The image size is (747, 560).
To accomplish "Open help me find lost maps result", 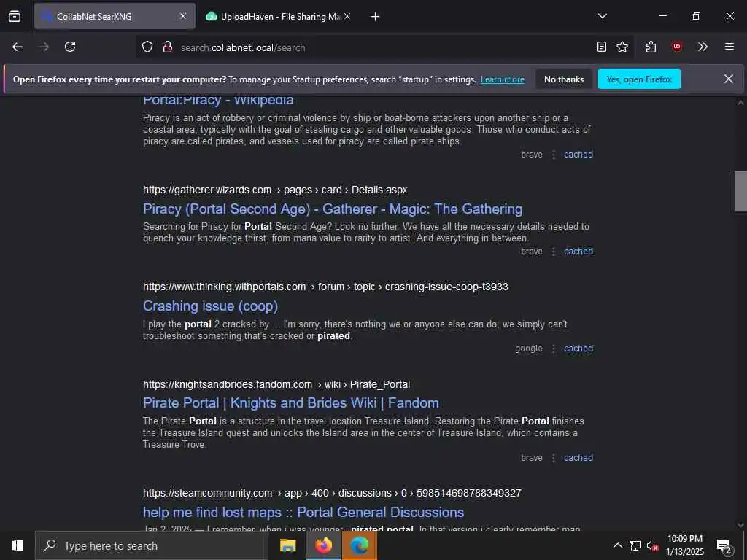I will [x=303, y=513].
